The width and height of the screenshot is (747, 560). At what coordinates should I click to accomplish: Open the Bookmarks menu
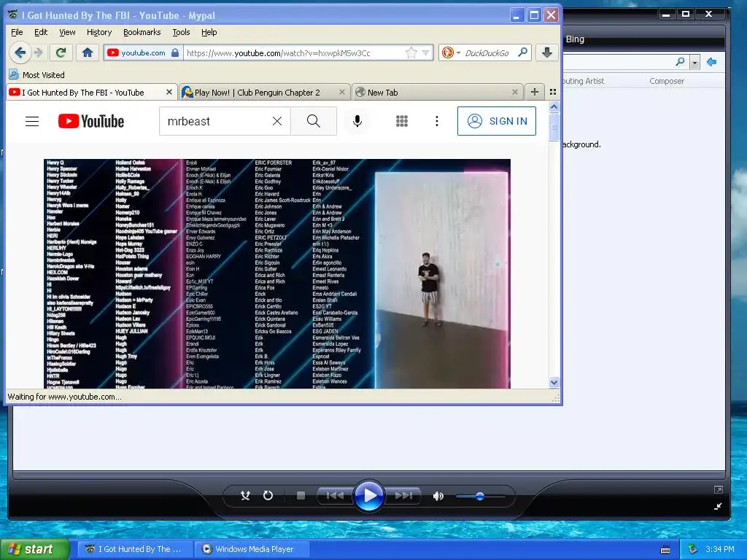click(142, 32)
